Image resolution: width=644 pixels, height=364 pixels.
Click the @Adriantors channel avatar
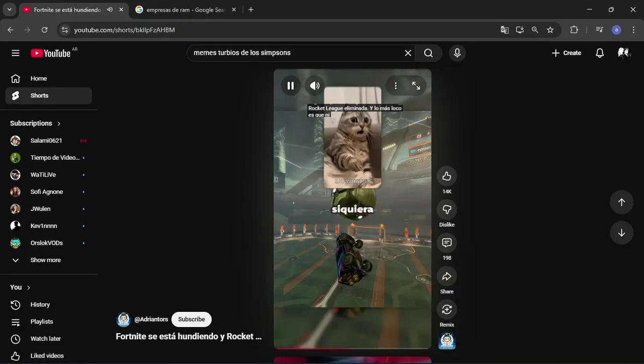click(124, 320)
